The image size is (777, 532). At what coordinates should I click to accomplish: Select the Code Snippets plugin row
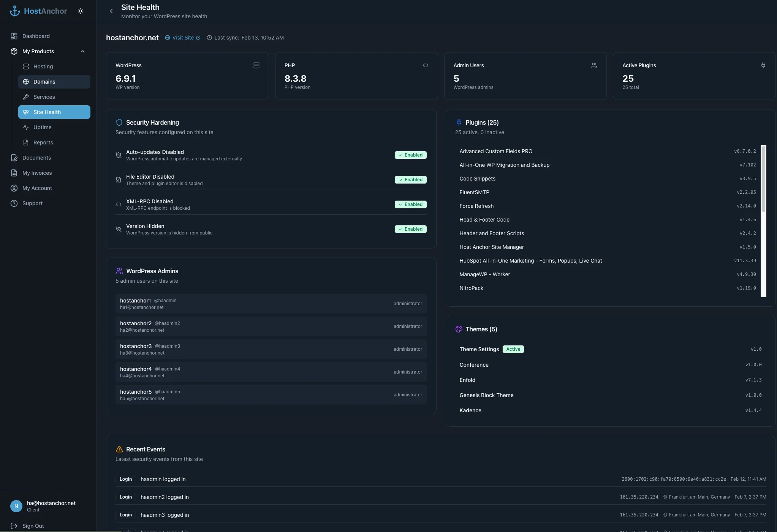[x=608, y=179]
